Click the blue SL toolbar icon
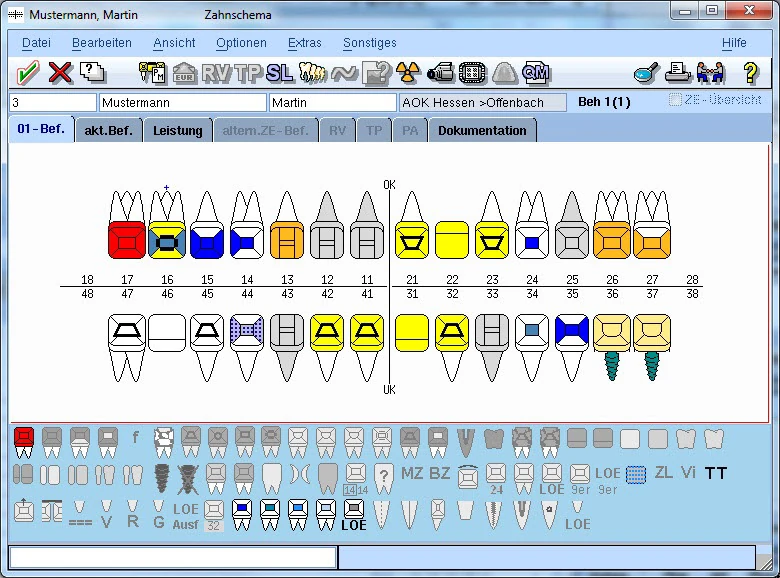Screen dimensions: 780x578 click(x=280, y=73)
